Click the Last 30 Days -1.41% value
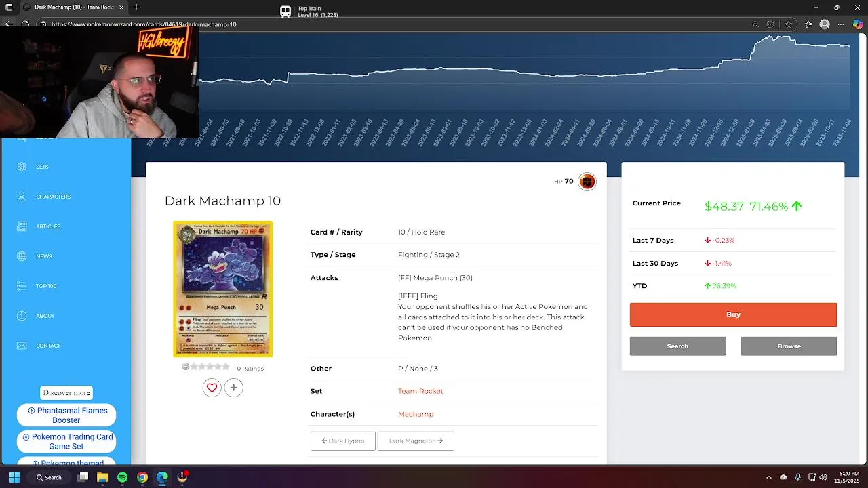 click(x=722, y=263)
